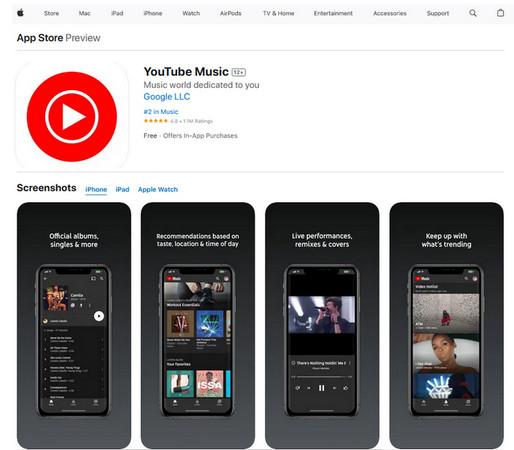Open the AirPods menu item
The width and height of the screenshot is (514, 450).
coord(231,13)
